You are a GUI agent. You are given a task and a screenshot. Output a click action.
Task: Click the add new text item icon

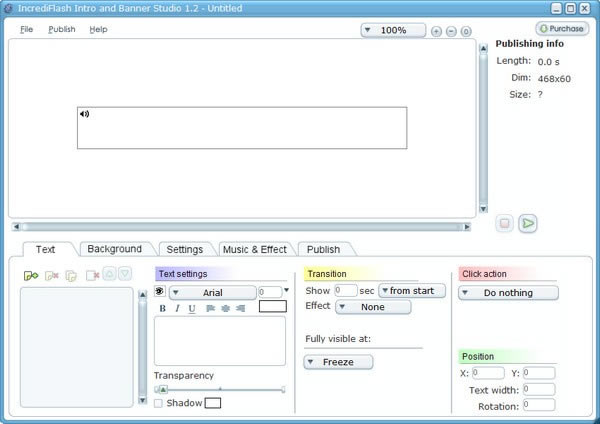[31, 275]
